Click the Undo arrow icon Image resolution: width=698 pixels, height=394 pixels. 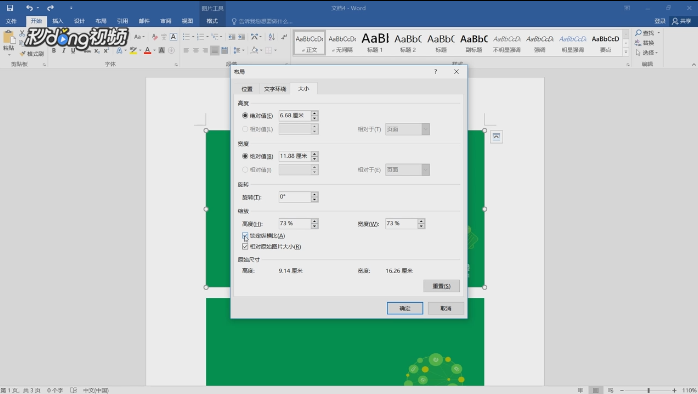[x=29, y=8]
